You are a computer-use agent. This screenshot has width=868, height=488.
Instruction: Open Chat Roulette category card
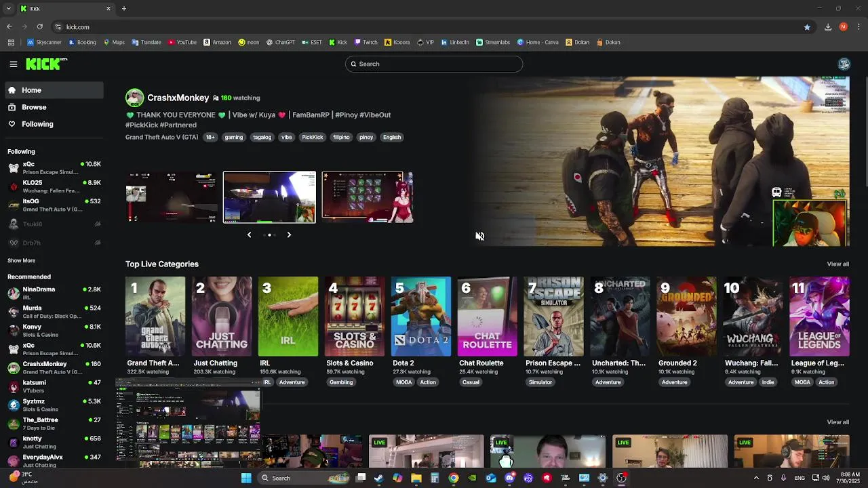coord(487,317)
